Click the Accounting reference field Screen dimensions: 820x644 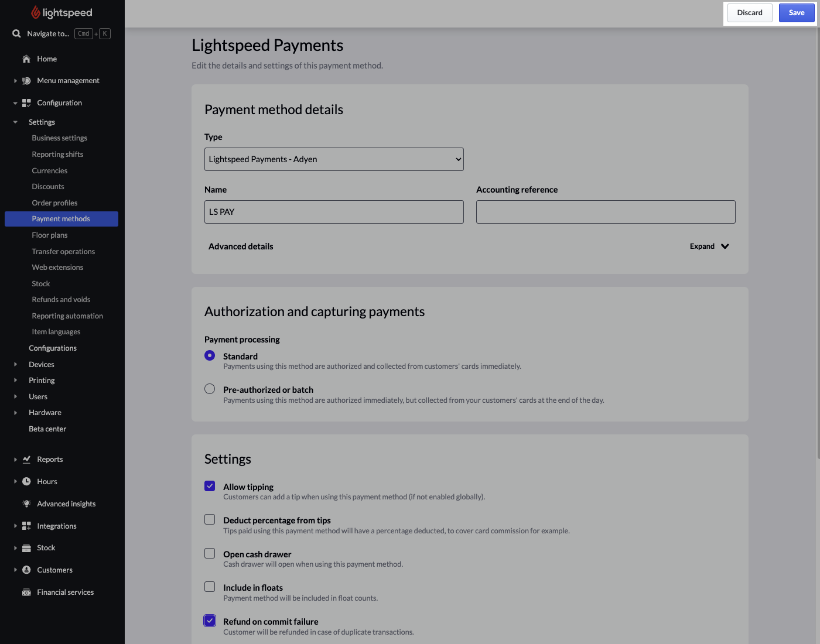click(606, 212)
